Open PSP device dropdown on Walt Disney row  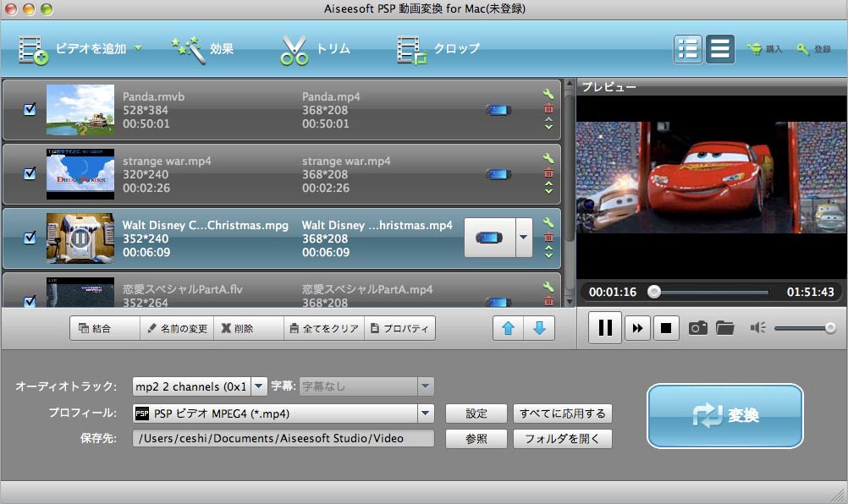click(x=524, y=238)
